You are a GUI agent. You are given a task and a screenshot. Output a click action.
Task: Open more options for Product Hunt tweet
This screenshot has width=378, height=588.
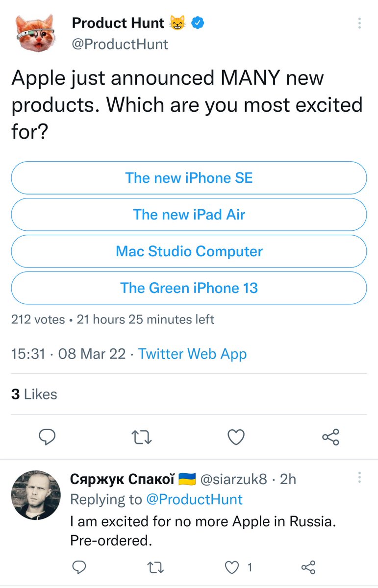point(359,24)
